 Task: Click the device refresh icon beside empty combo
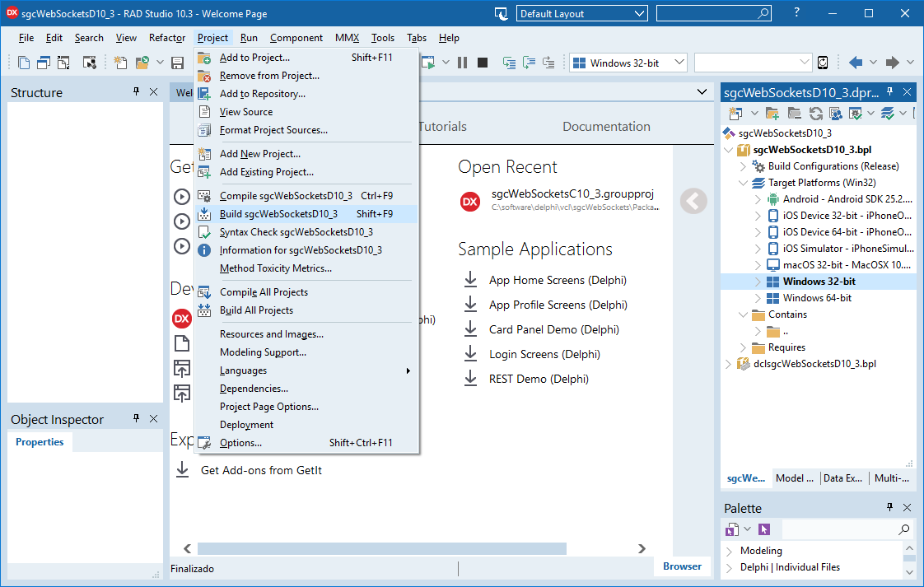point(823,63)
